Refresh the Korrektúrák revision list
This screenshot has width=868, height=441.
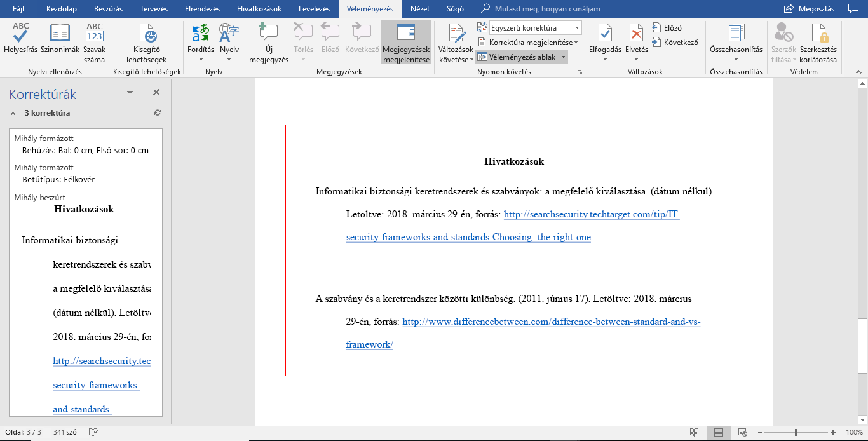158,113
